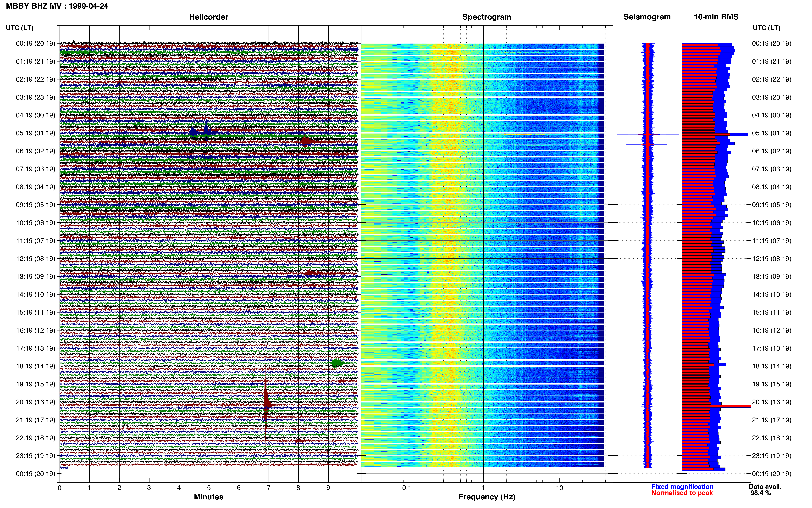Click the Helicorder panel heading
Viewport: 812px width, 508px height.
tap(209, 17)
